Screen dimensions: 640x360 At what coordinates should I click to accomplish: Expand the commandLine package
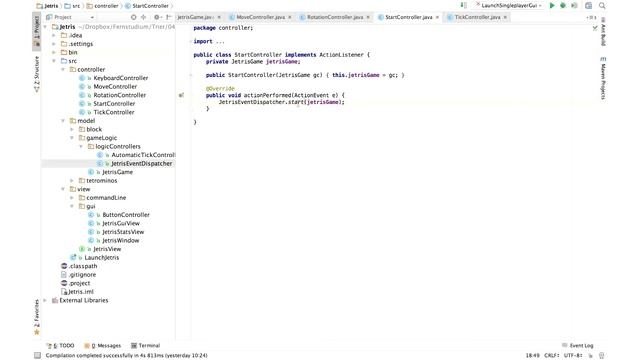[72, 198]
